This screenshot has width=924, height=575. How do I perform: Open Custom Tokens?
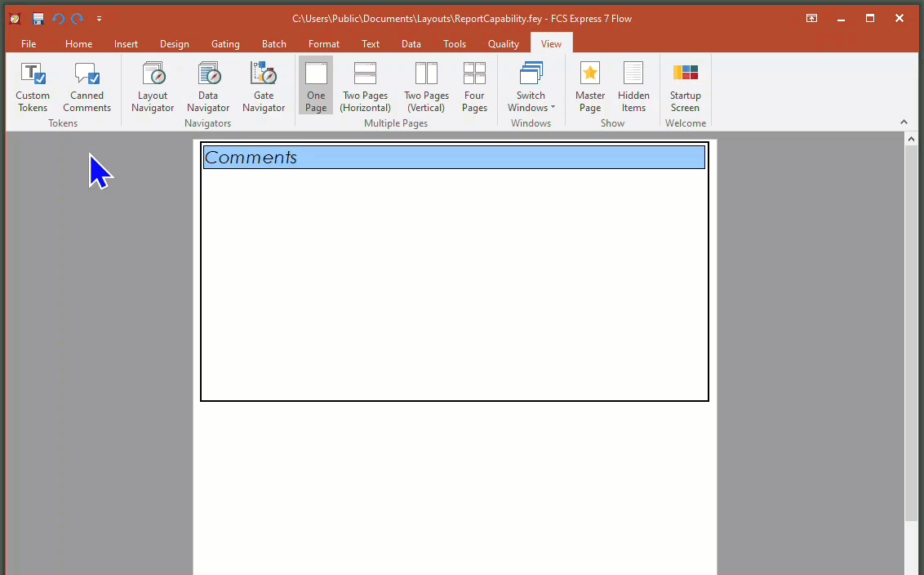point(33,87)
